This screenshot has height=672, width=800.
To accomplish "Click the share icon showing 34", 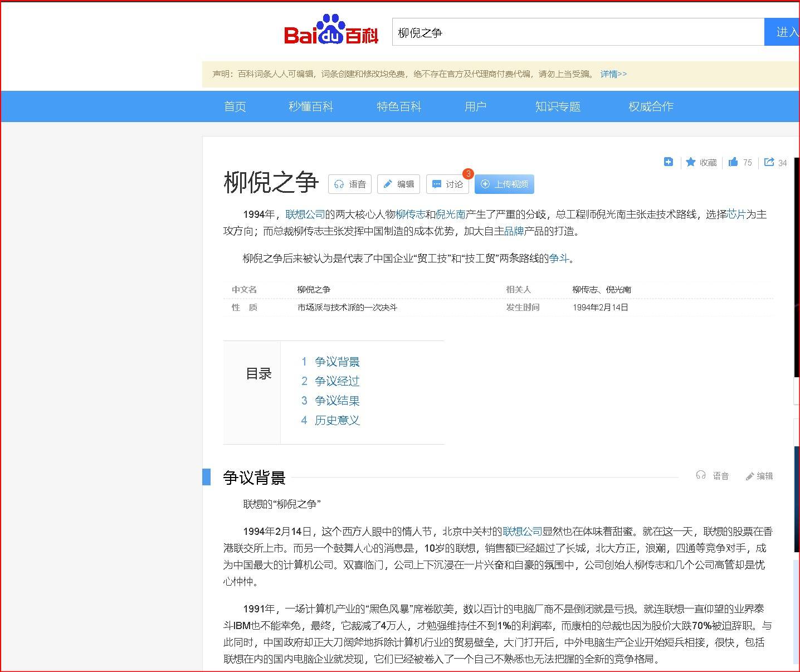I will pos(769,162).
